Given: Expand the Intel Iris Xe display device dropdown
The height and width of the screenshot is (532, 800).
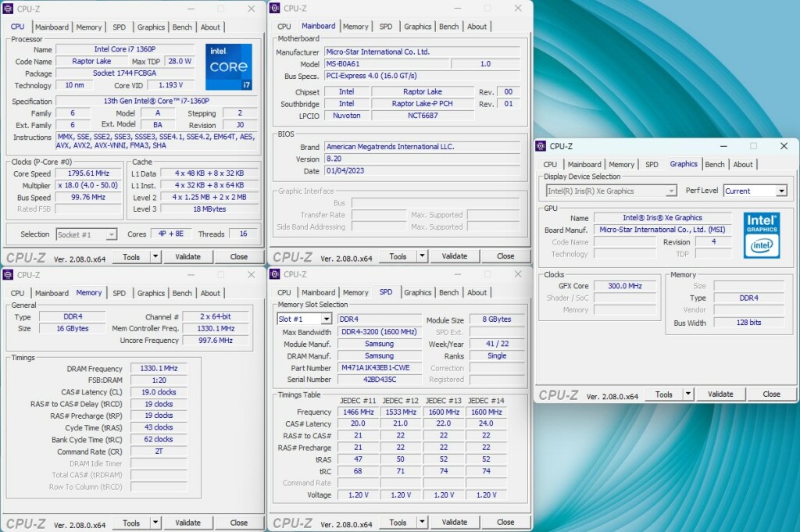Looking at the screenshot, I should click(x=671, y=191).
